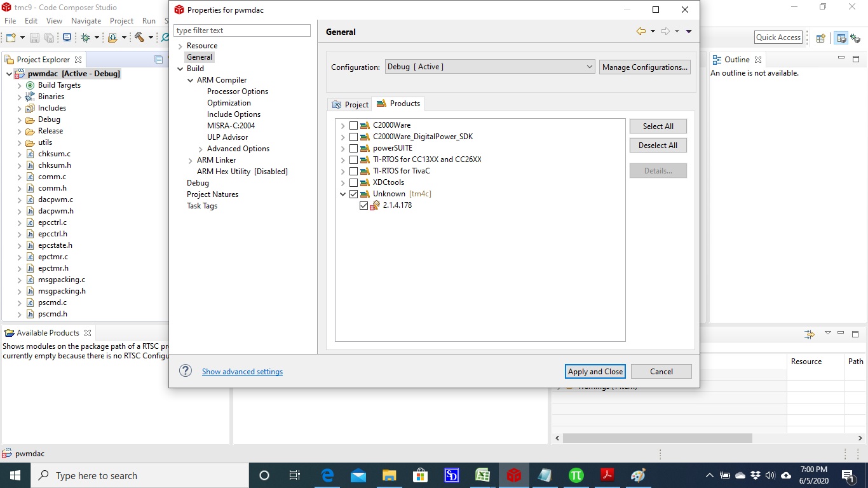868x488 pixels.
Task: Check the powerSUITE product checkbox
Action: (354, 148)
